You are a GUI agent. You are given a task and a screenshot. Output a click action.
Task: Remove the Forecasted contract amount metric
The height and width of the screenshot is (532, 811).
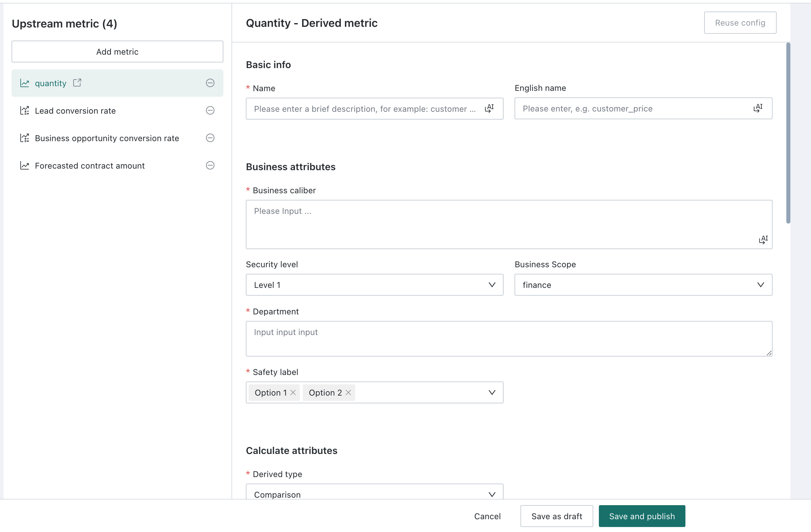point(210,165)
